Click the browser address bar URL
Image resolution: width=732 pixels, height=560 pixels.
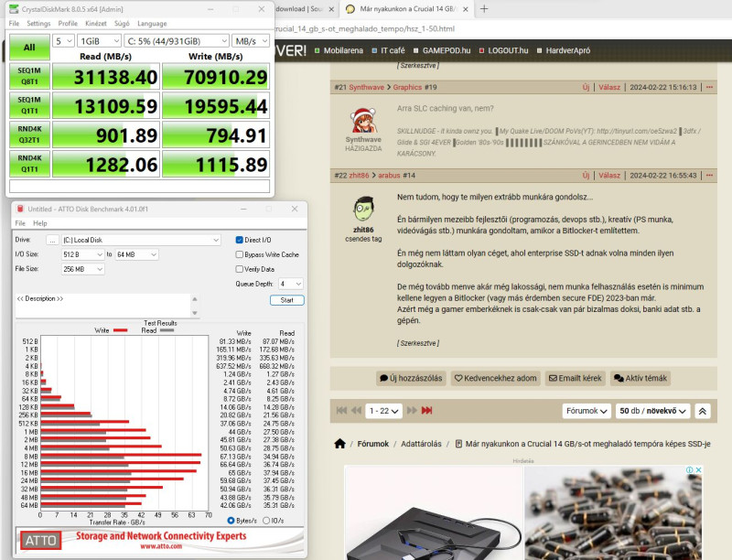pos(365,28)
